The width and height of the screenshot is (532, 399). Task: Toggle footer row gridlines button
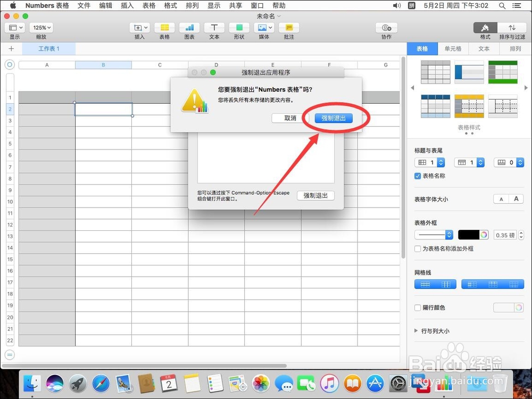click(x=514, y=284)
